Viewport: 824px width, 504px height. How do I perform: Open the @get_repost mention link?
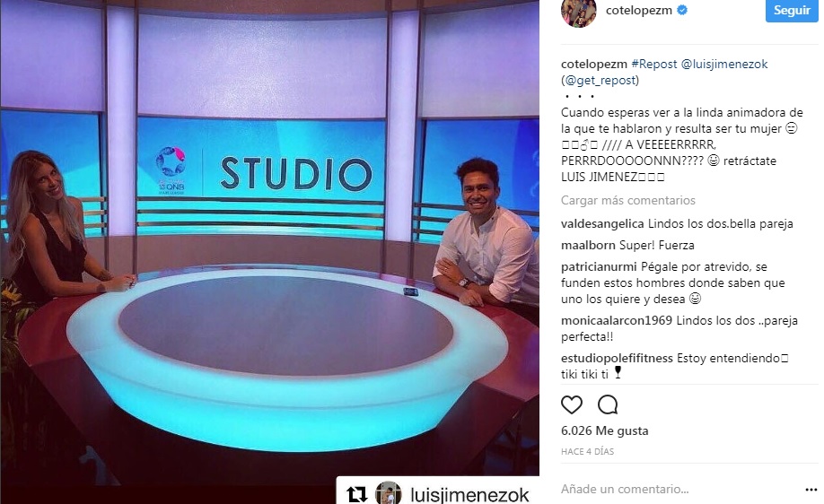[600, 81]
